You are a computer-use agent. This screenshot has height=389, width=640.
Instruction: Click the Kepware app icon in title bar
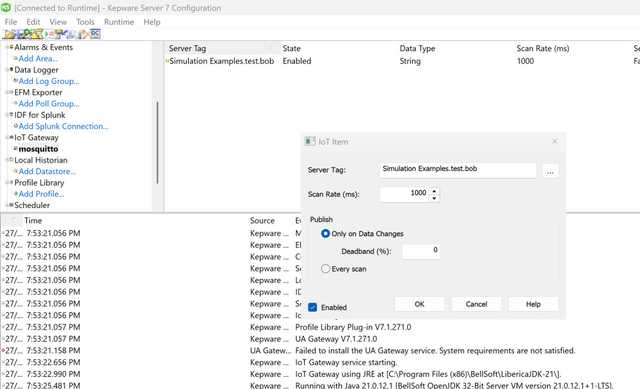(x=6, y=7)
